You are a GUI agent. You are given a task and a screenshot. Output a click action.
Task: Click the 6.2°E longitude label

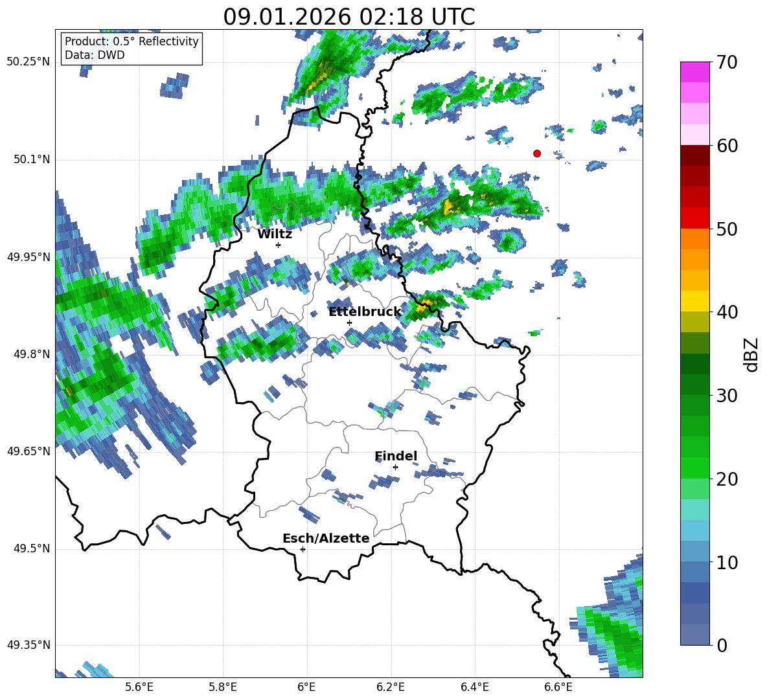click(x=391, y=687)
